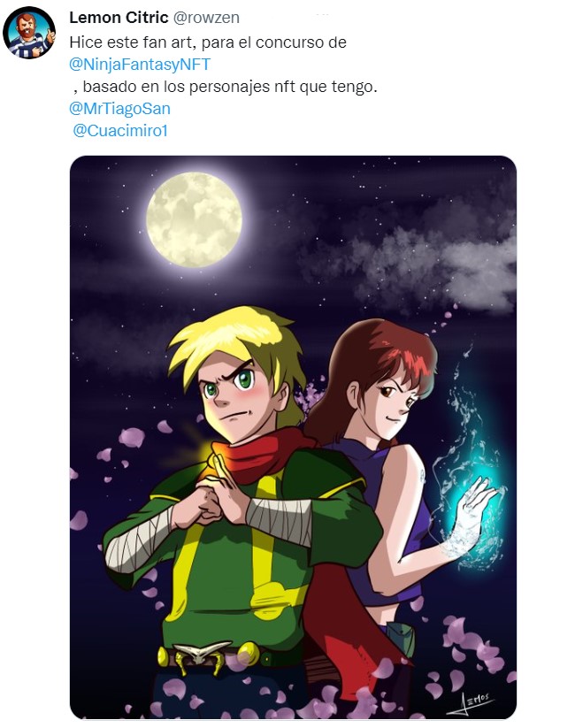Viewport: 583px width, 728px height.
Task: Click the full moon in the artwork
Action: 194,219
